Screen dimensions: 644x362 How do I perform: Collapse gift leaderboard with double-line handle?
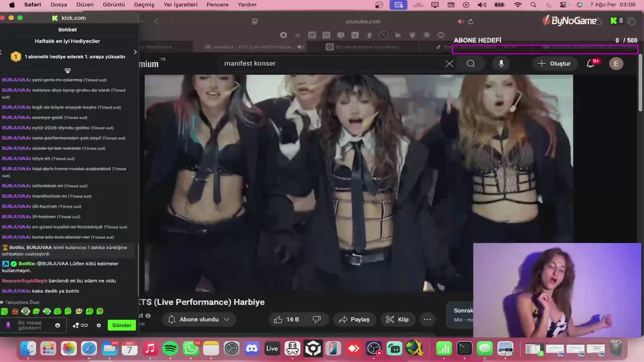click(68, 71)
